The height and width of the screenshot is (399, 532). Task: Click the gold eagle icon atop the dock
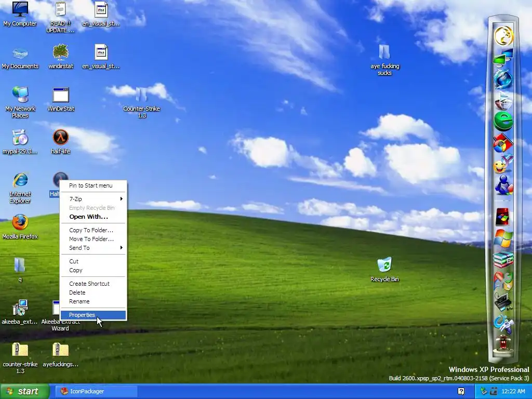[x=503, y=36]
